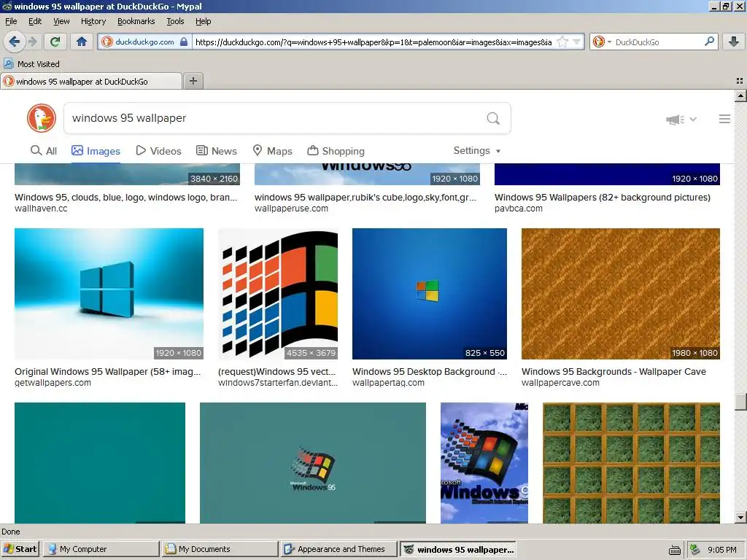This screenshot has height=560, width=747.
Task: Reload the page with the refresh icon
Action: (55, 42)
